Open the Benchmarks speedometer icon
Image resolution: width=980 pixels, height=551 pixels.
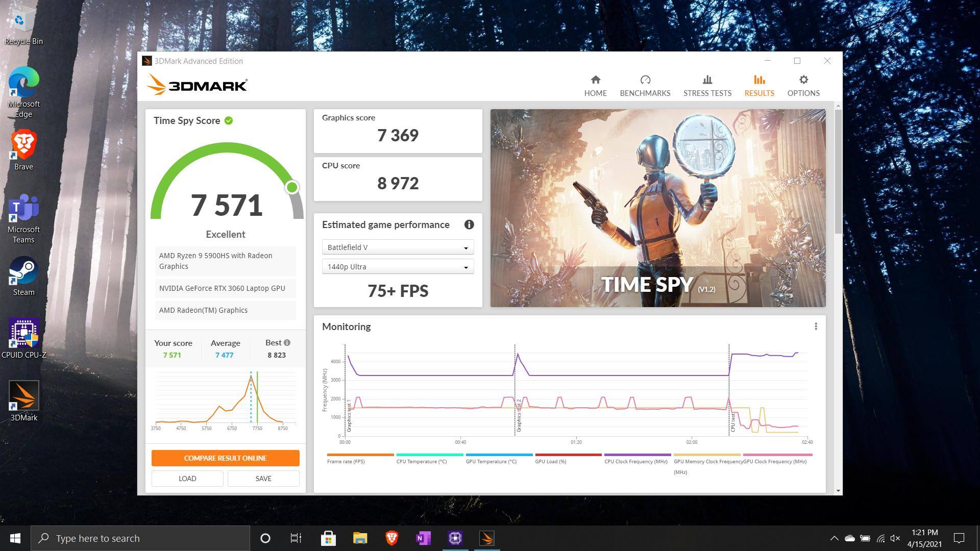(x=645, y=80)
